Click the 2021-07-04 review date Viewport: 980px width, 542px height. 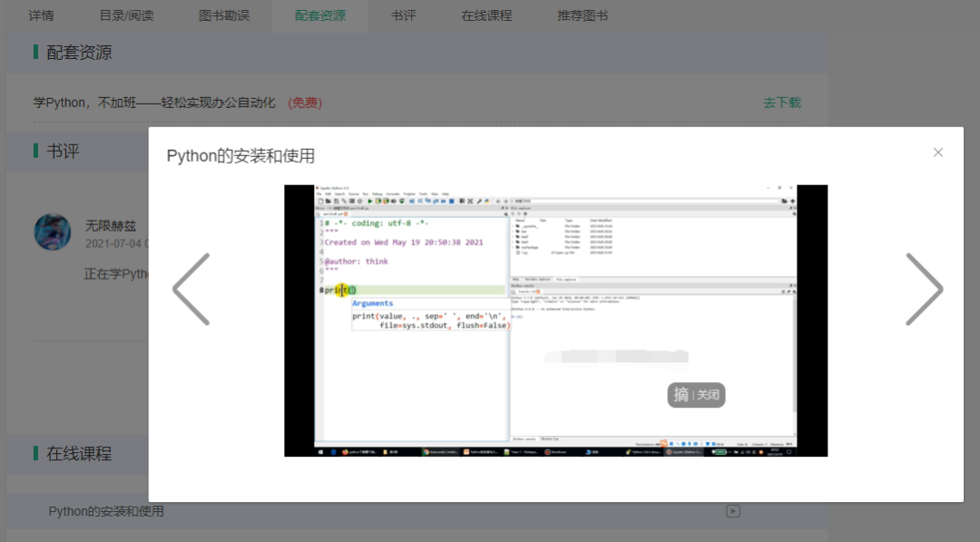116,244
